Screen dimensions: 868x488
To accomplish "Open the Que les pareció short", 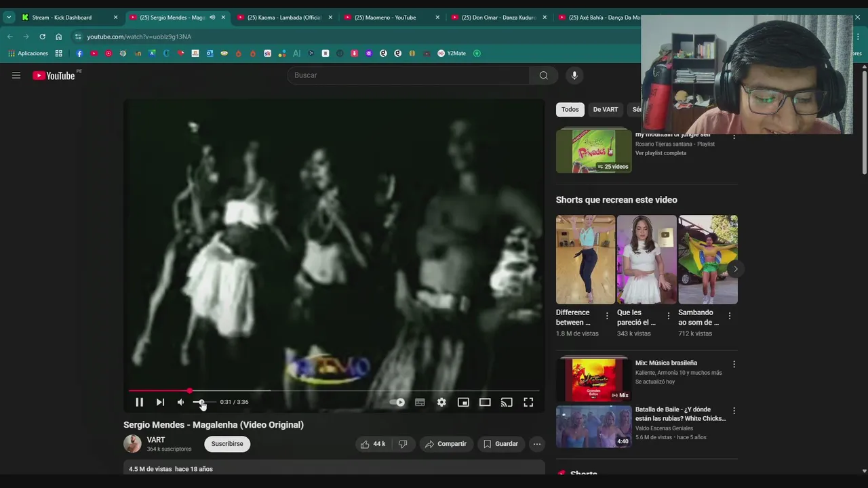I will tap(646, 260).
